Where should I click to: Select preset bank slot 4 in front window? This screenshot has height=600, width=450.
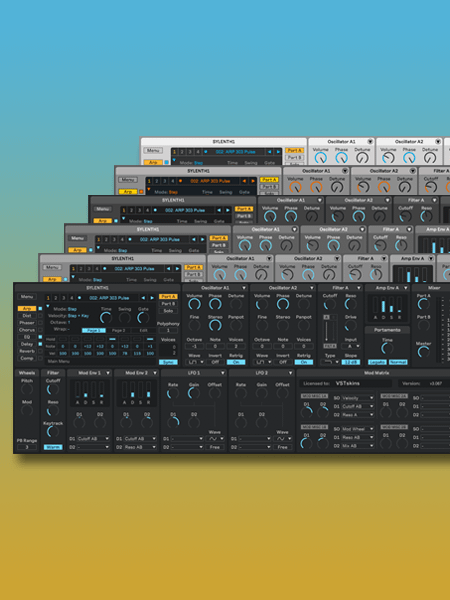[x=72, y=298]
